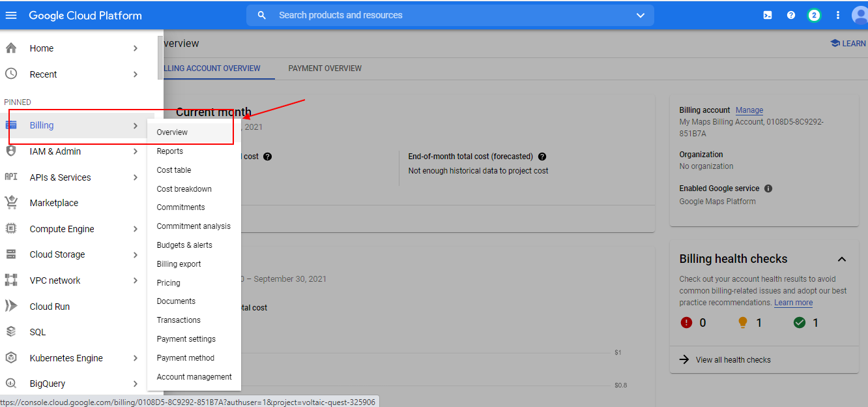868x407 pixels.
Task: Activate Cloud Shell terminal icon
Action: coord(768,15)
